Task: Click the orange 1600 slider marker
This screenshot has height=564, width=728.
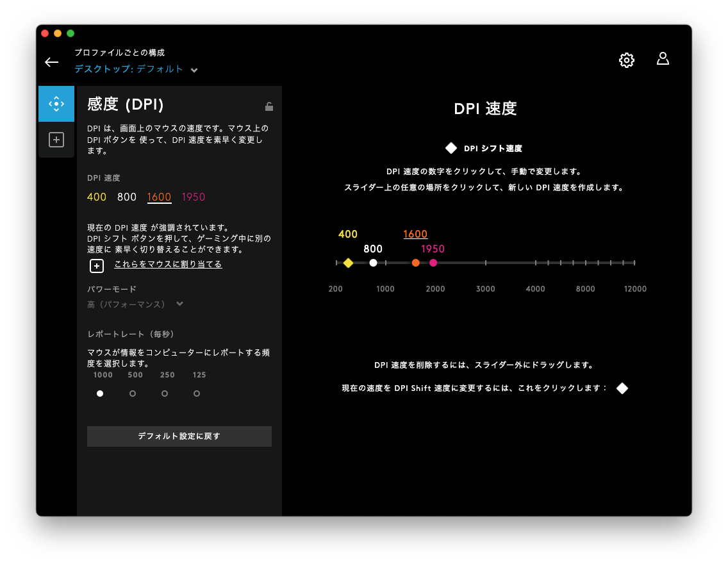Action: pyautogui.click(x=415, y=263)
